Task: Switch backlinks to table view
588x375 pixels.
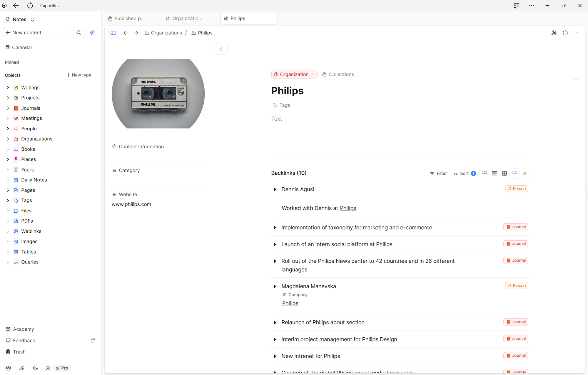Action: coord(495,174)
